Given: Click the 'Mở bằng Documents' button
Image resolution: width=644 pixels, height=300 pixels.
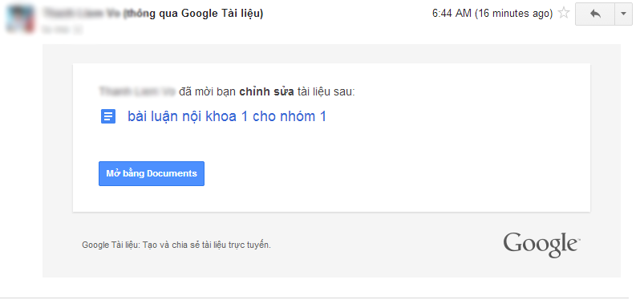Looking at the screenshot, I should [152, 173].
